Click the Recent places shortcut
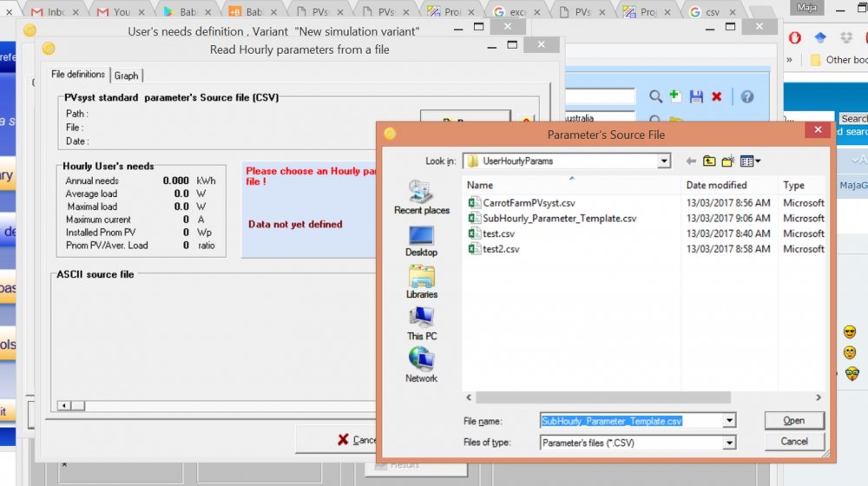Screen dimensions: 868x486 [421, 198]
